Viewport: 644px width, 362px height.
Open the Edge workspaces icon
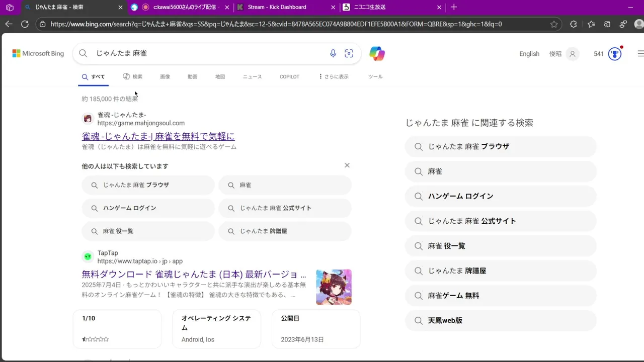[x=10, y=8]
